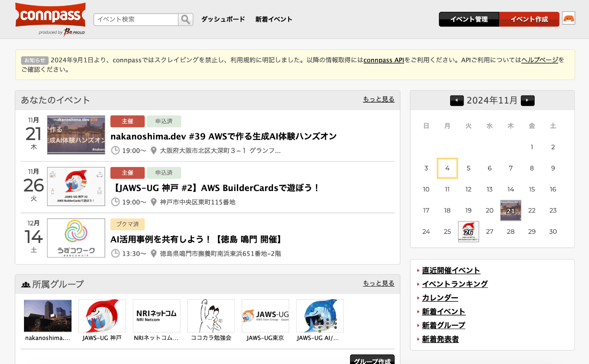
Task: Open JAWS-UG東京 group logo
Action: 265,316
